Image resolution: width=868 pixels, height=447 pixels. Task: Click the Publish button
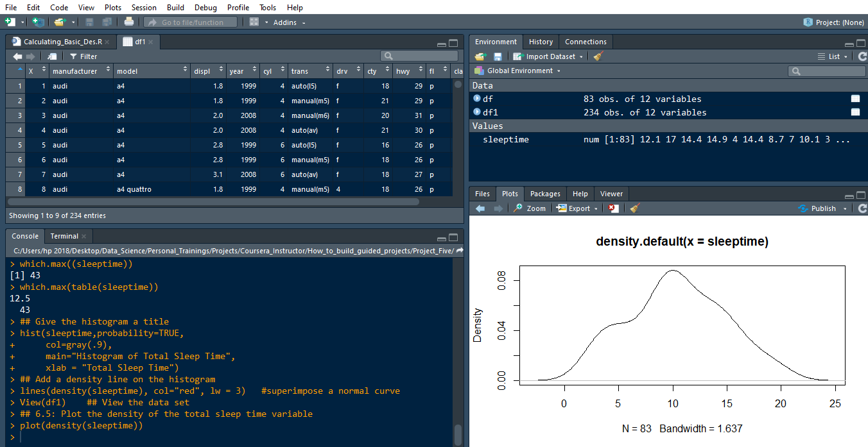pyautogui.click(x=822, y=208)
